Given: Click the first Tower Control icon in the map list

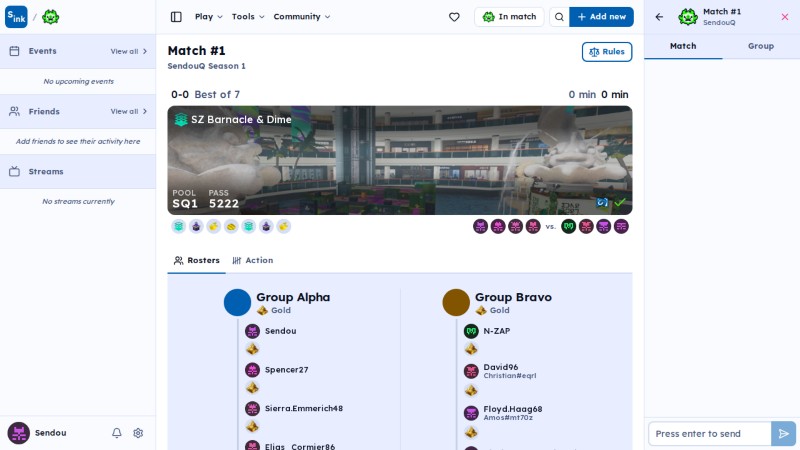Looking at the screenshot, I should pos(196,226).
